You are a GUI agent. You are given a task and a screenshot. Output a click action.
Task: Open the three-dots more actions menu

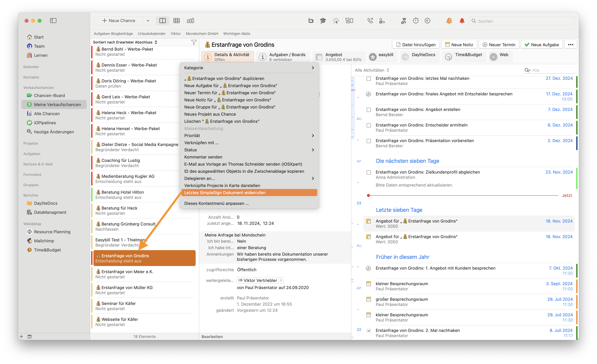[571, 45]
